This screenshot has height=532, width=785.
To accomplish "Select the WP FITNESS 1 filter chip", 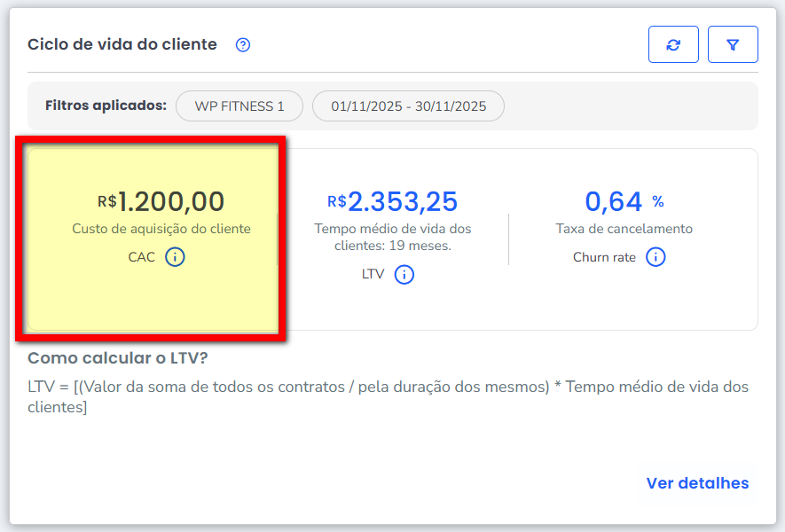I will 239,106.
